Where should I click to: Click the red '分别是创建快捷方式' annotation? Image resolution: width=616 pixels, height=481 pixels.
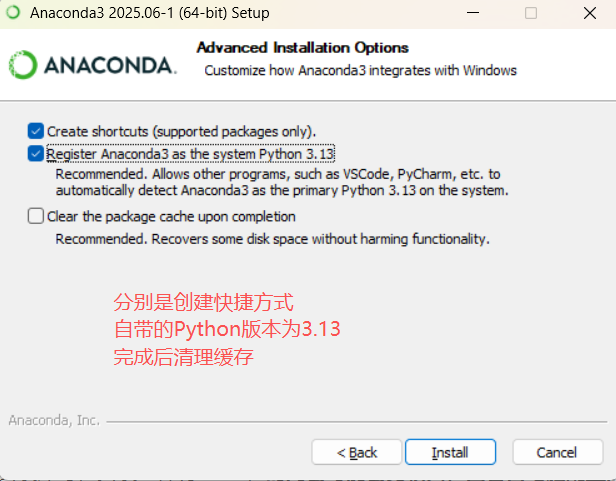point(204,302)
